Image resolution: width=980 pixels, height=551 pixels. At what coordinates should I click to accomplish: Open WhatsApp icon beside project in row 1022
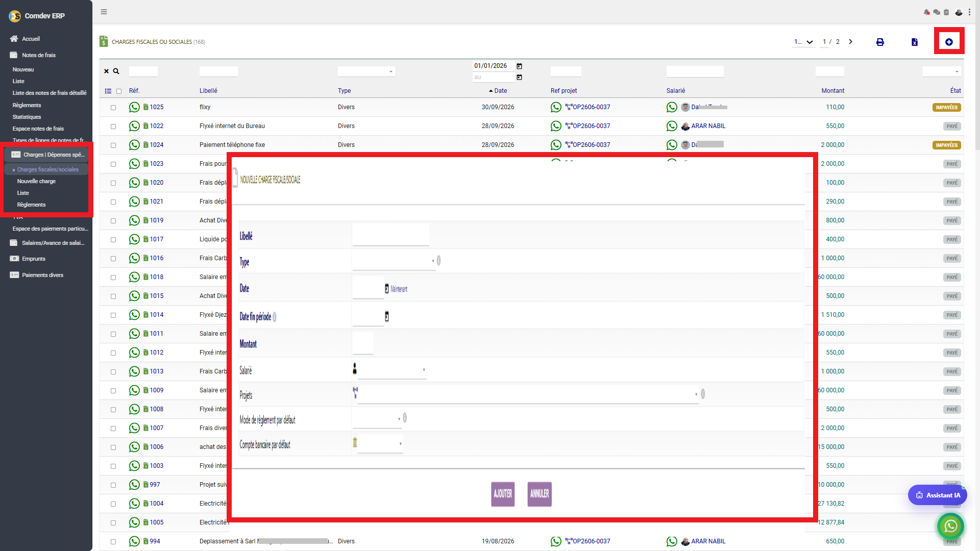[556, 126]
